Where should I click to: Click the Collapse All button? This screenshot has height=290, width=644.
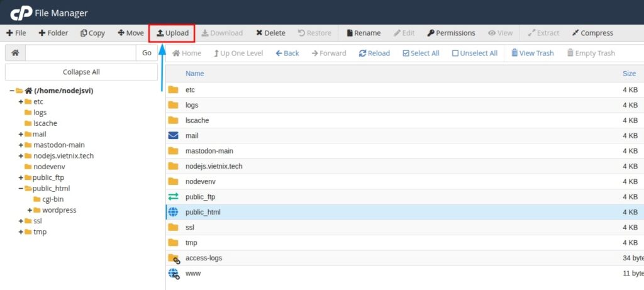(81, 72)
